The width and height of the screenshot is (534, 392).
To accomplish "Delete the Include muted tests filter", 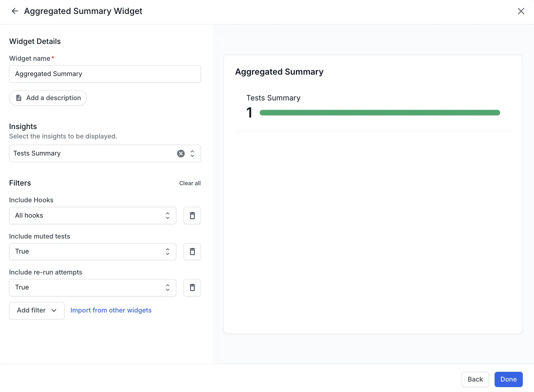I will point(192,251).
